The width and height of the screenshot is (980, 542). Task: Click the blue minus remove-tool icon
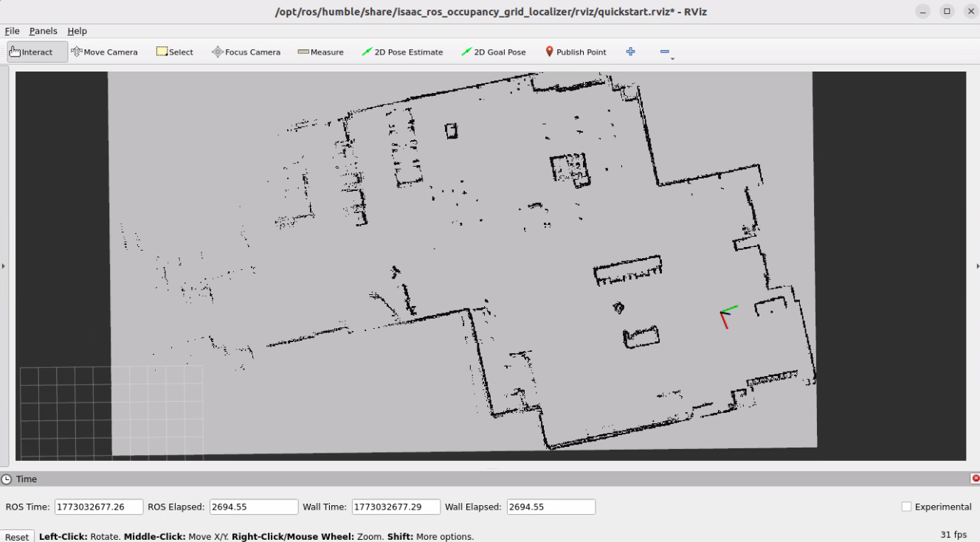[x=664, y=52]
